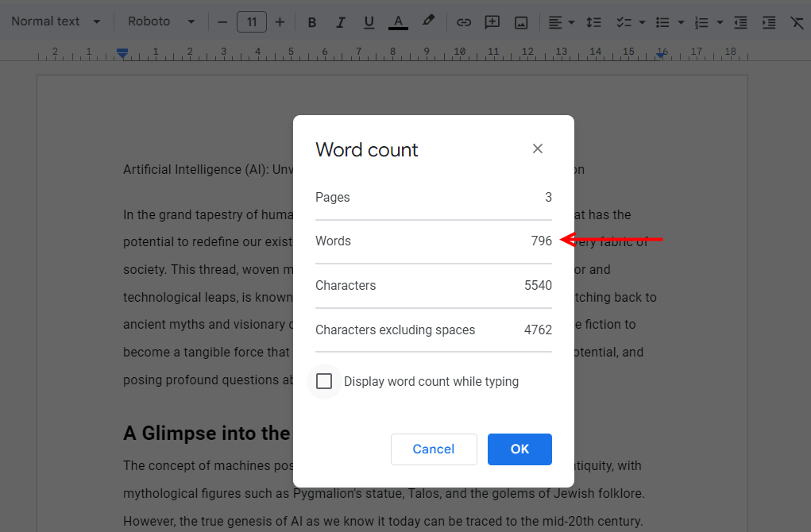
Task: Click the font size field
Action: 252,22
